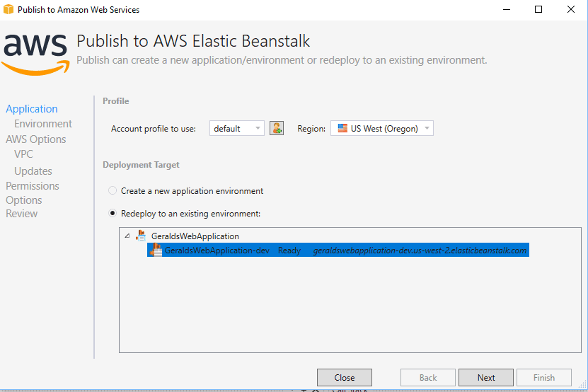Open the Review step in sidebar

coord(21,214)
